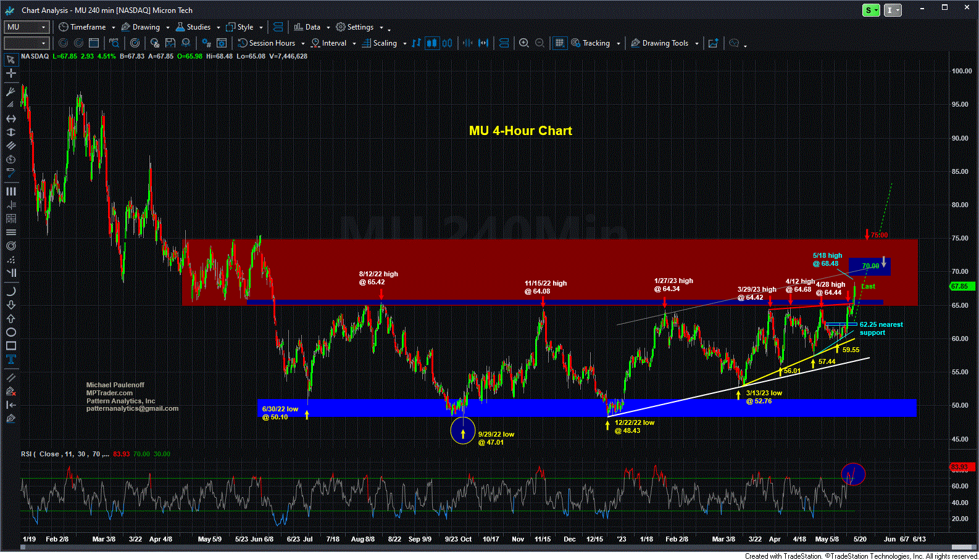
Task: Click the gray I interval link button
Action: point(893,10)
